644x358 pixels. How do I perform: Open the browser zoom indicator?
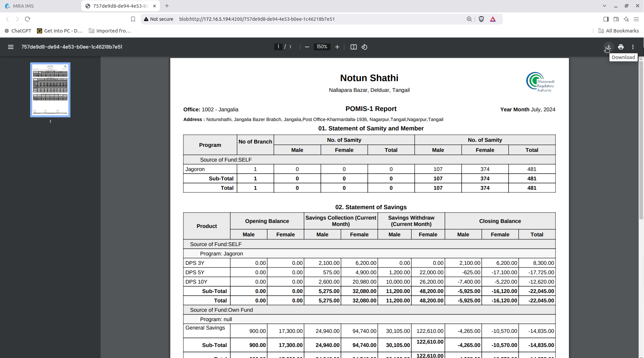[x=469, y=19]
